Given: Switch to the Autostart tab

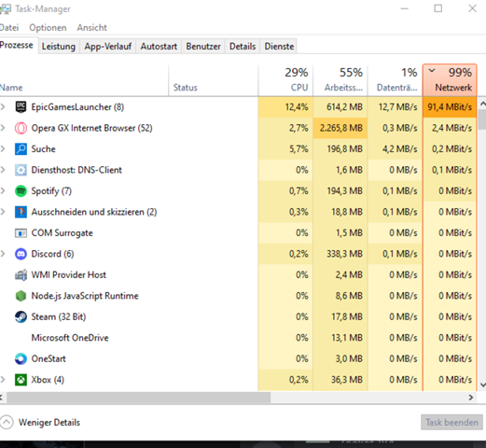Looking at the screenshot, I should (159, 47).
